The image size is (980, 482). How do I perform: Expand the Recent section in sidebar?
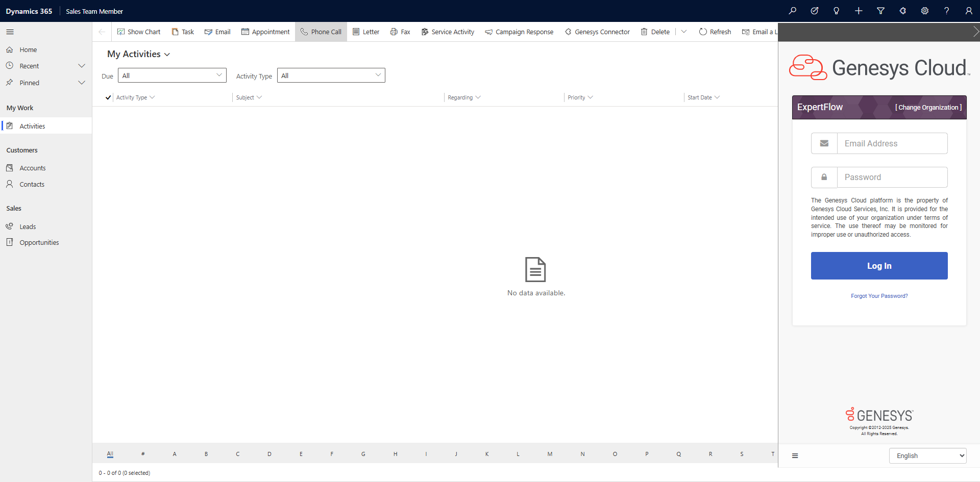[81, 66]
